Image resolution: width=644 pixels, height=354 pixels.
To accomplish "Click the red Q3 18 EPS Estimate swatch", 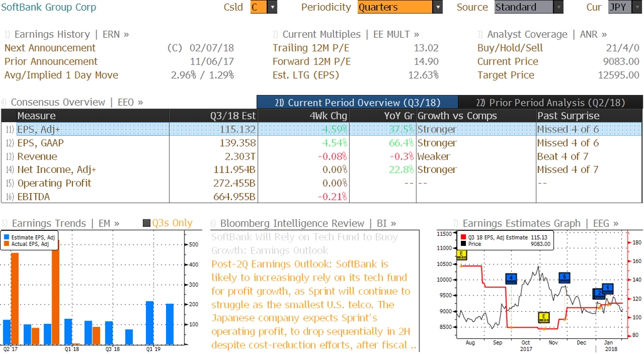I will pyautogui.click(x=464, y=237).
